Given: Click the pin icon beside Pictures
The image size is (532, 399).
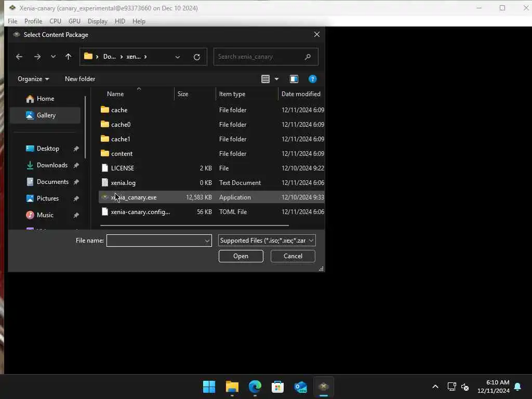Looking at the screenshot, I should point(76,198).
